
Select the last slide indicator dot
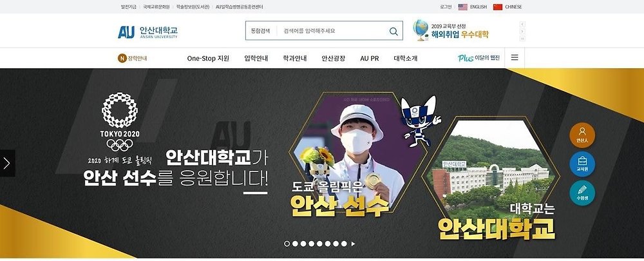[344, 244]
